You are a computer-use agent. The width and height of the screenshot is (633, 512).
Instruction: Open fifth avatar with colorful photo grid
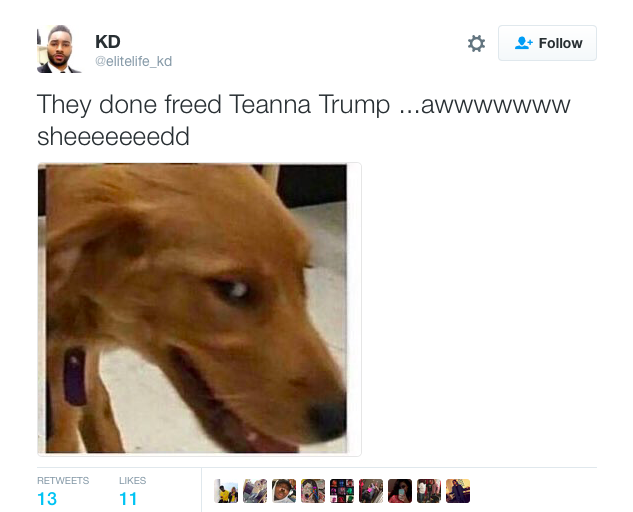point(342,491)
